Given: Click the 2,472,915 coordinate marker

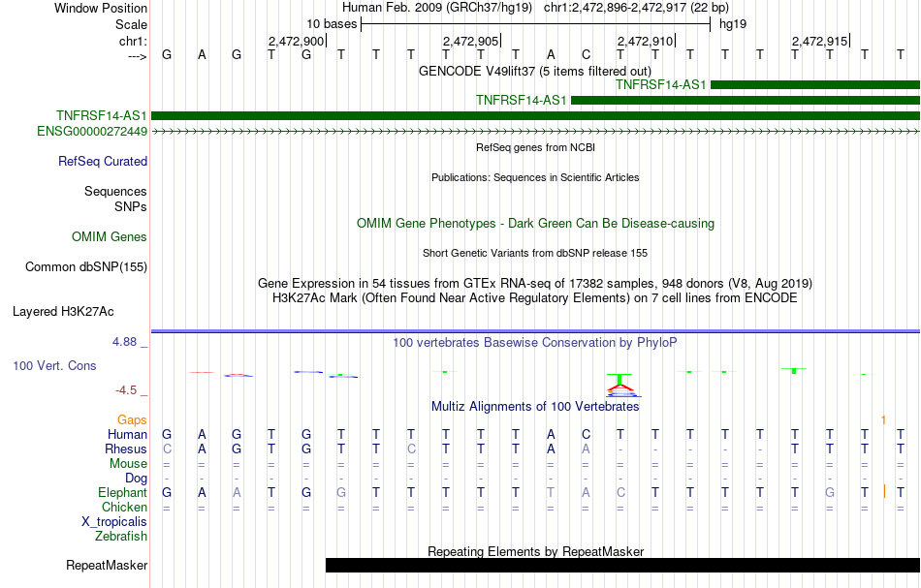Looking at the screenshot, I should [819, 41].
